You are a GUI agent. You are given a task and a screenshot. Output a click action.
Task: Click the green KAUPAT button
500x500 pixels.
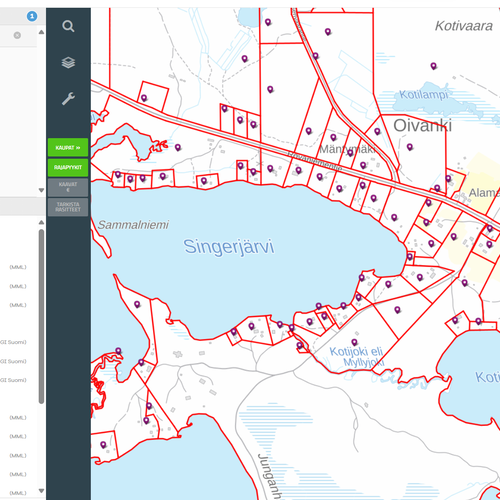pos(68,147)
